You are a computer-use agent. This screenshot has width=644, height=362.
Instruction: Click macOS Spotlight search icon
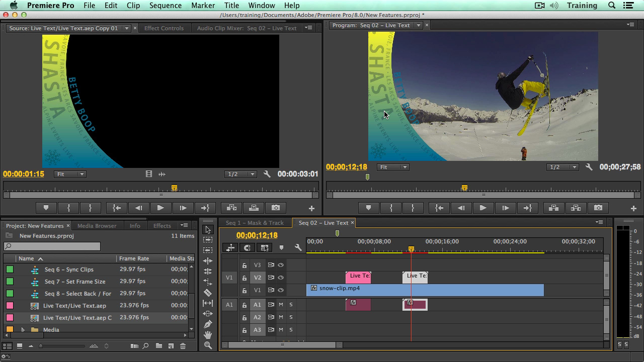tap(612, 6)
